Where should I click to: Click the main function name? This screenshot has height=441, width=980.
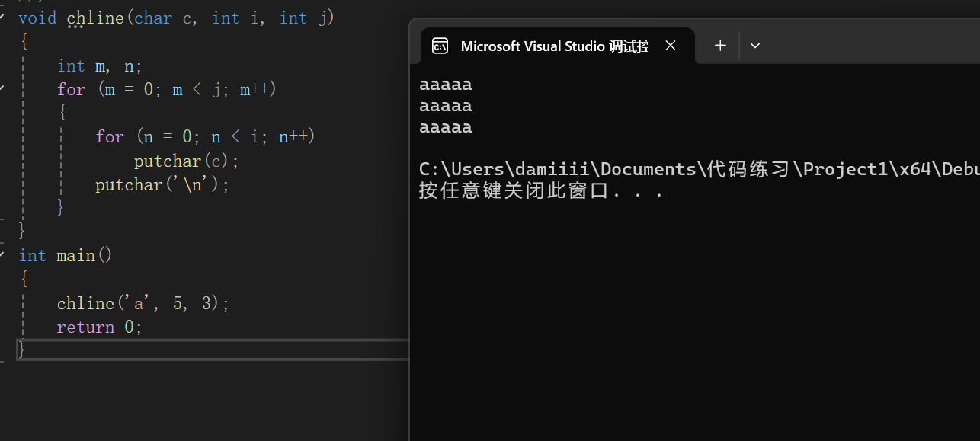click(x=75, y=255)
